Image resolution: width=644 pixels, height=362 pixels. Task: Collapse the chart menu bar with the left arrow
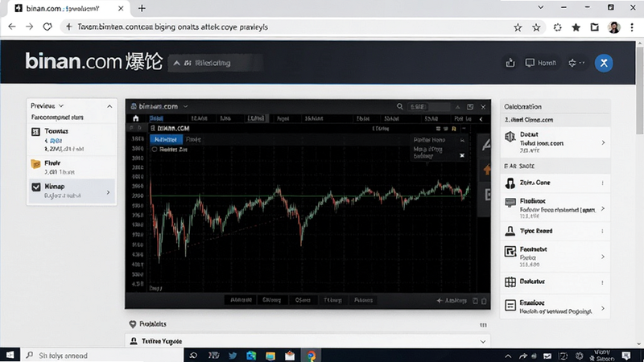pyautogui.click(x=481, y=119)
